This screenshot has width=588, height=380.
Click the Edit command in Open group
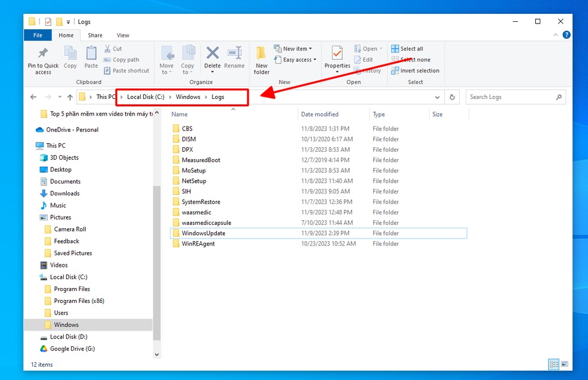(x=363, y=59)
